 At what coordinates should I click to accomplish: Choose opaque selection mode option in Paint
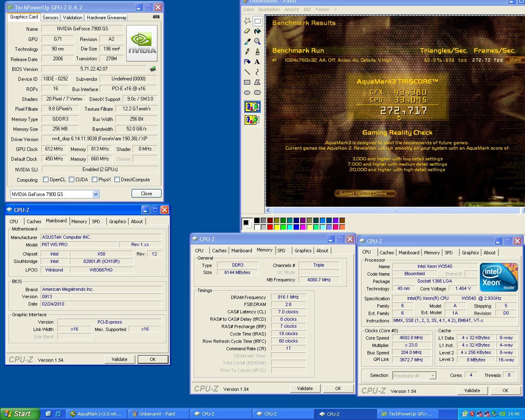[x=252, y=107]
